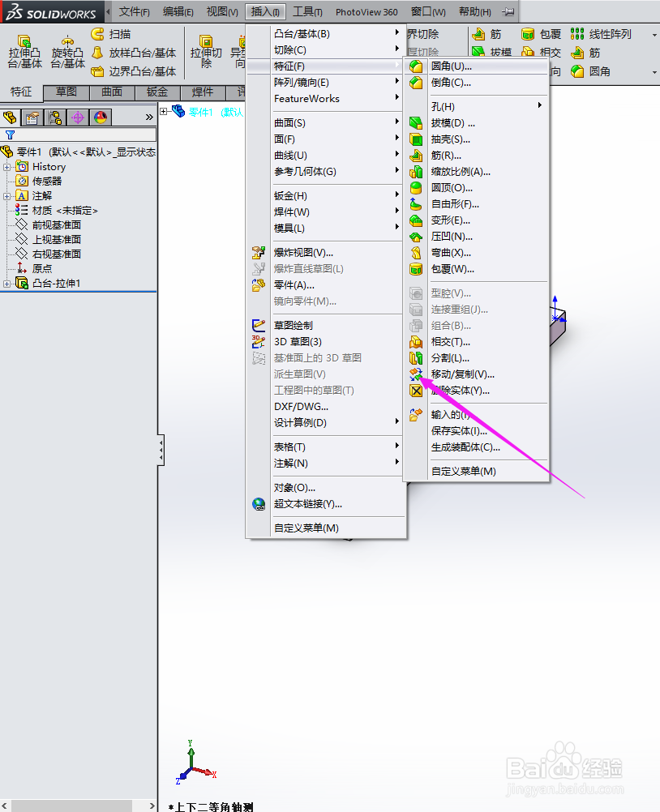Image resolution: width=660 pixels, height=812 pixels.
Task: Expand the flyout 零件1 tree in viewport
Action: point(164,111)
